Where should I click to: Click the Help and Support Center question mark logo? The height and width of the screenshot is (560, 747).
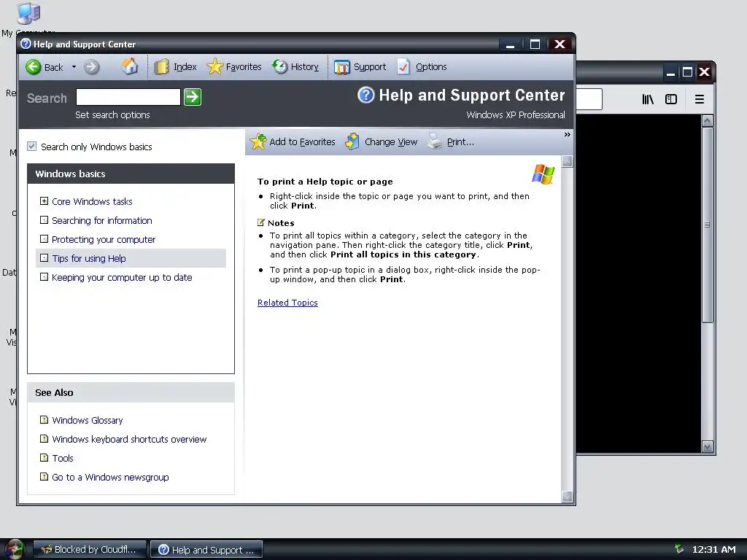[365, 95]
